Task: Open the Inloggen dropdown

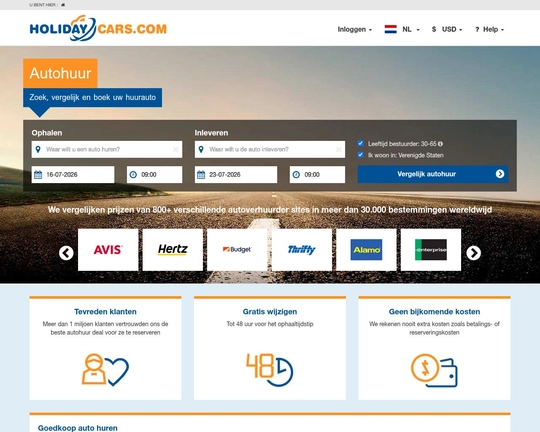Action: click(x=355, y=29)
